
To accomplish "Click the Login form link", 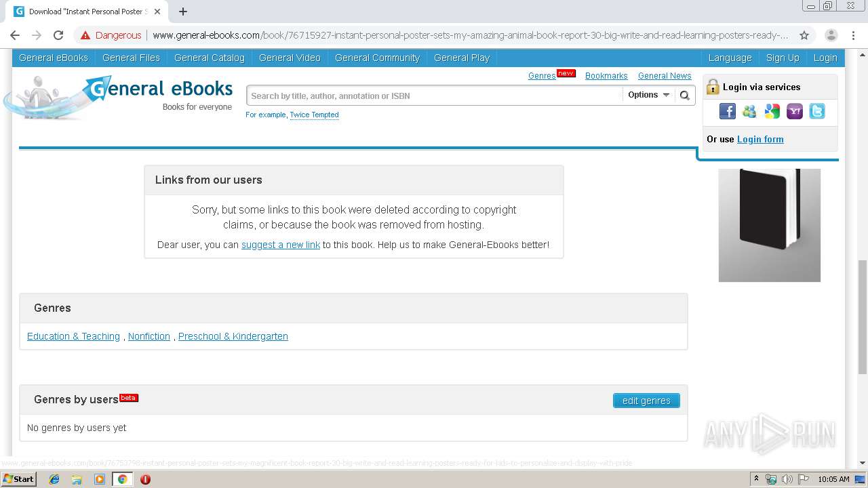I will pos(760,139).
